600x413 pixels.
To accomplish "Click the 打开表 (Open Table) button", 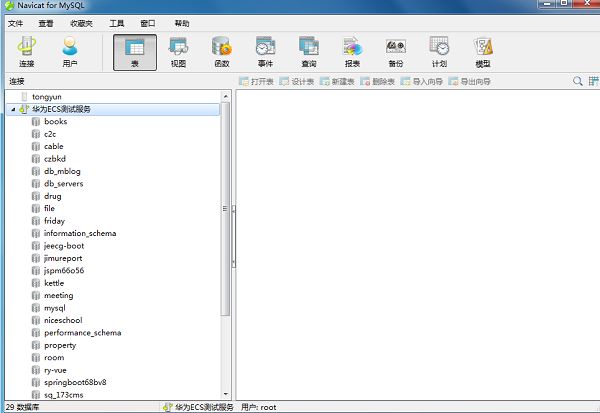I will 256,81.
